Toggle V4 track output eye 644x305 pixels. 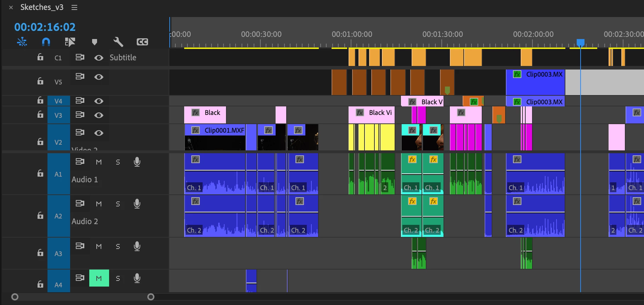tap(99, 101)
